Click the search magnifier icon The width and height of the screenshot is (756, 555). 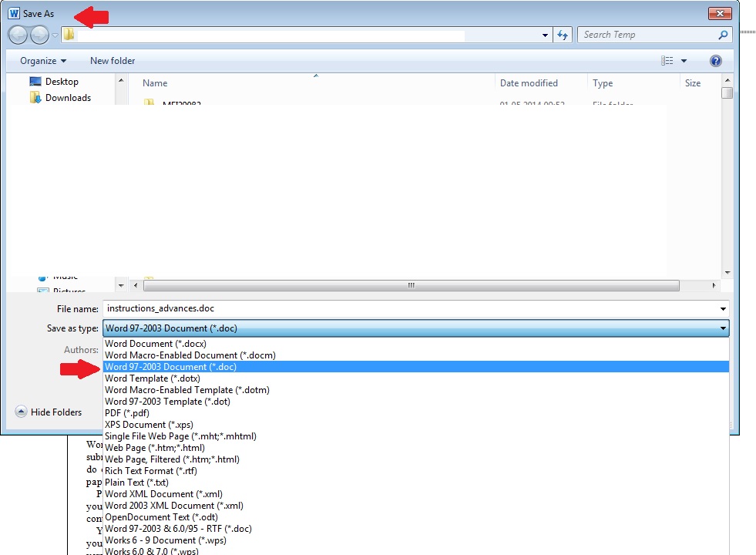(723, 35)
